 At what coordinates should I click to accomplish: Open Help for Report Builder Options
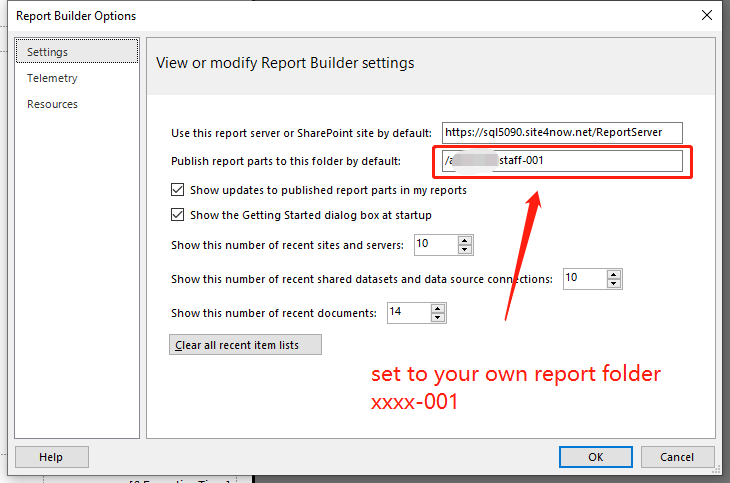[51, 457]
